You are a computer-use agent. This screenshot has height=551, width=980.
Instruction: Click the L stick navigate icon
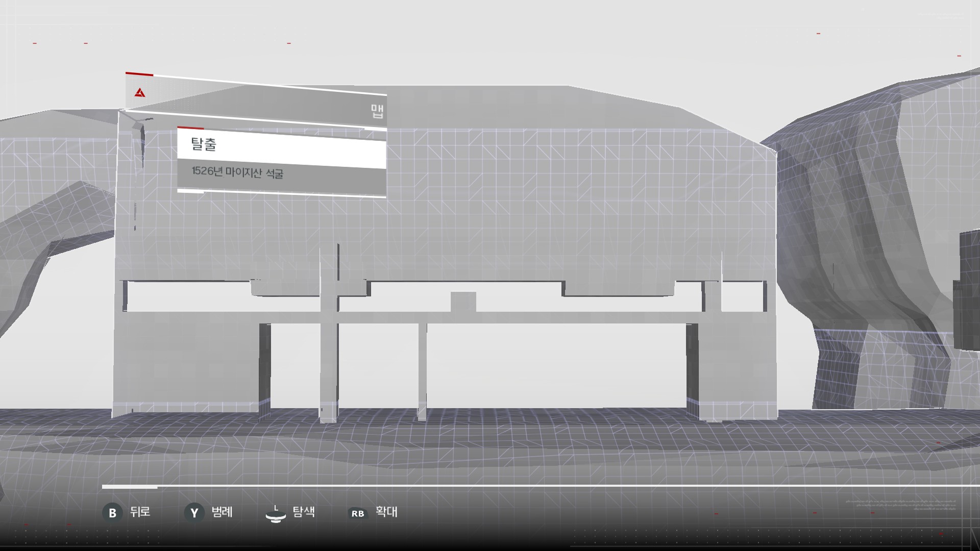pyautogui.click(x=276, y=514)
